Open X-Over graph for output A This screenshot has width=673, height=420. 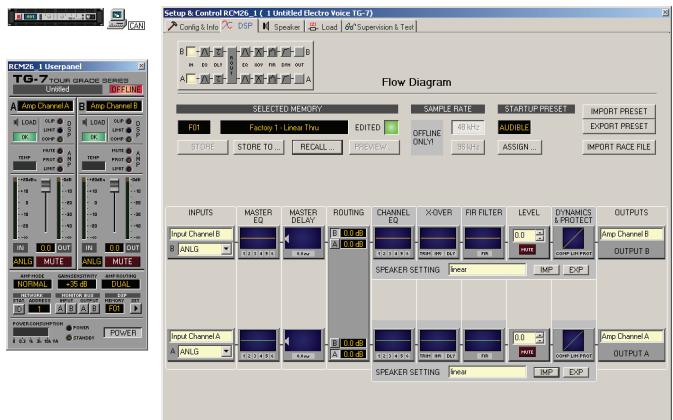(x=438, y=341)
